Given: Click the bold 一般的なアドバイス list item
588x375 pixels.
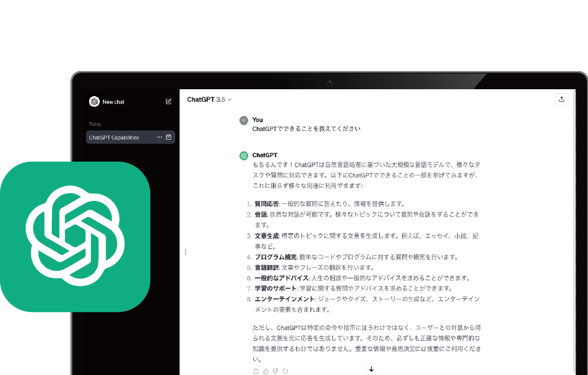Looking at the screenshot, I should pos(282,278).
